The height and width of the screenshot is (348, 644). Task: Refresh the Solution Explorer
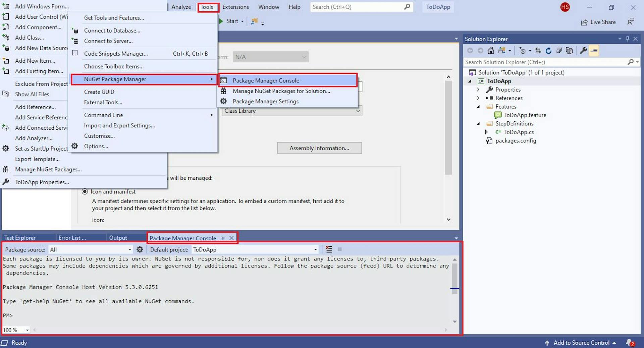pos(548,50)
